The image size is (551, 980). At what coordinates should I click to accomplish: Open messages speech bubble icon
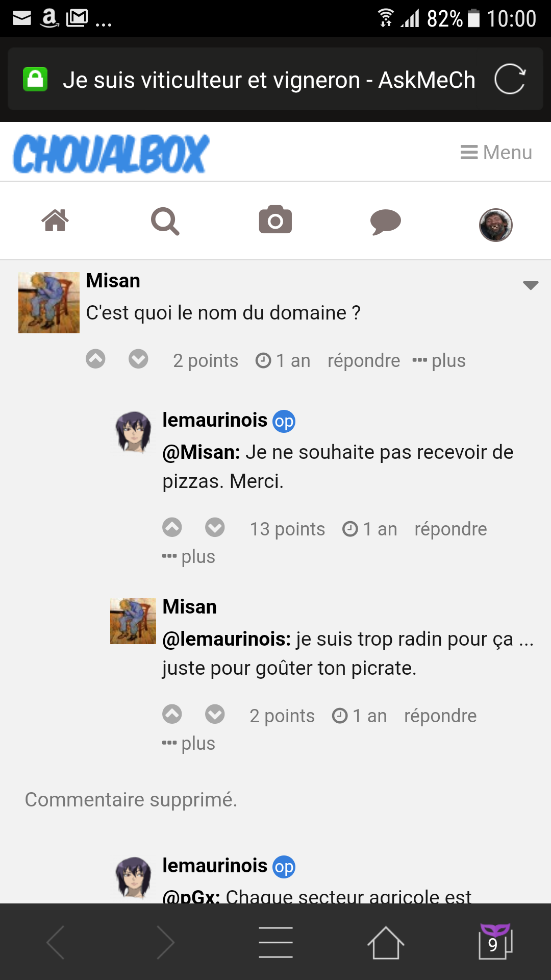coord(385,222)
